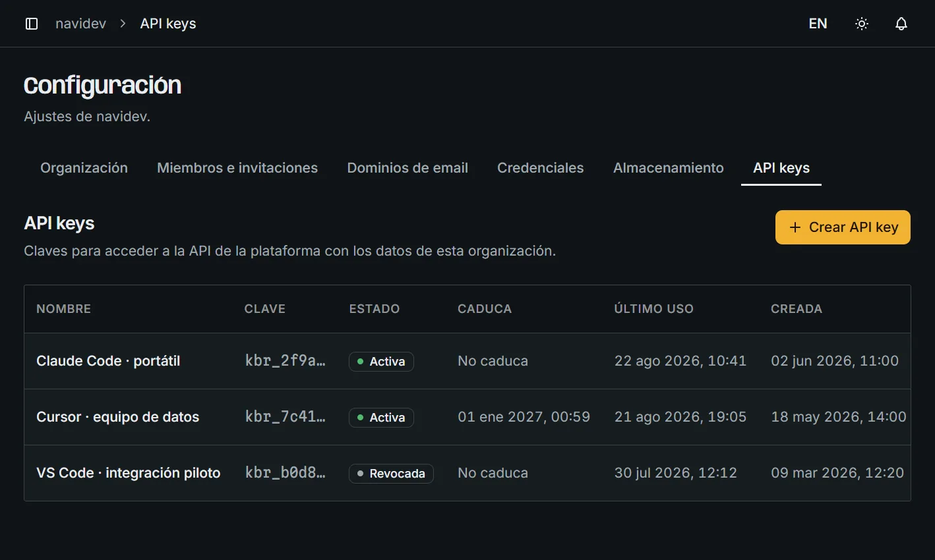Click the kbr_b0d8 key value
This screenshot has height=560, width=935.
(285, 473)
